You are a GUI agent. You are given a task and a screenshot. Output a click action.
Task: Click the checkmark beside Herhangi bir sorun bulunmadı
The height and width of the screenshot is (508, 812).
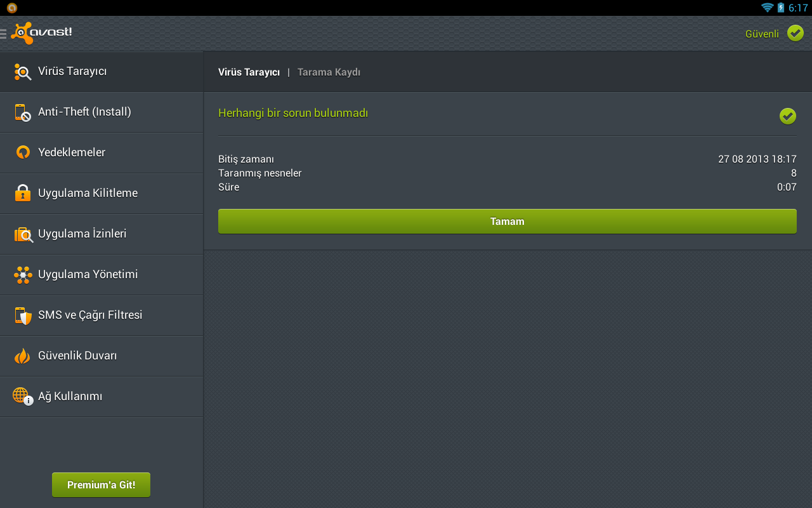click(788, 116)
